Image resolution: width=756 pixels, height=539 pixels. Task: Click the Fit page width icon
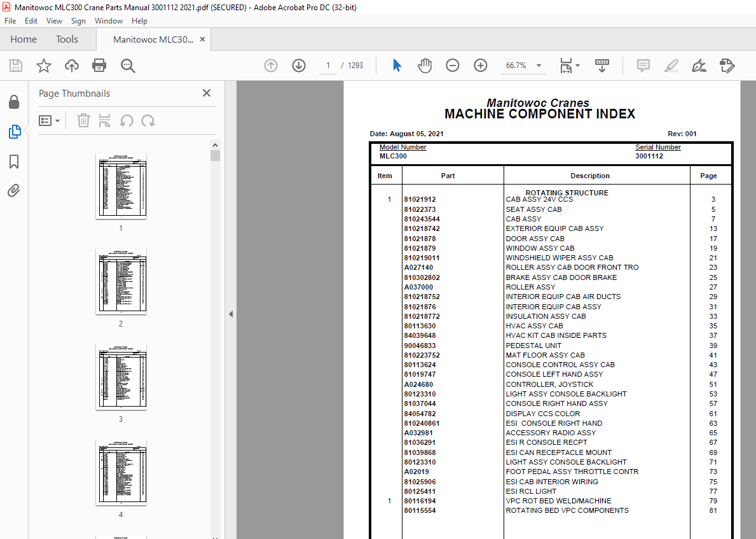tap(566, 66)
